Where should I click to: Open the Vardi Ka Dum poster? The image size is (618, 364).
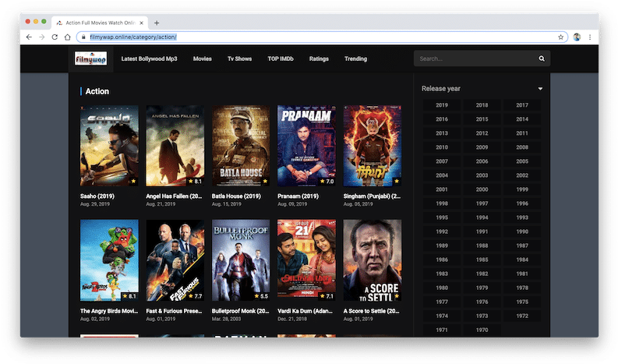pos(306,260)
